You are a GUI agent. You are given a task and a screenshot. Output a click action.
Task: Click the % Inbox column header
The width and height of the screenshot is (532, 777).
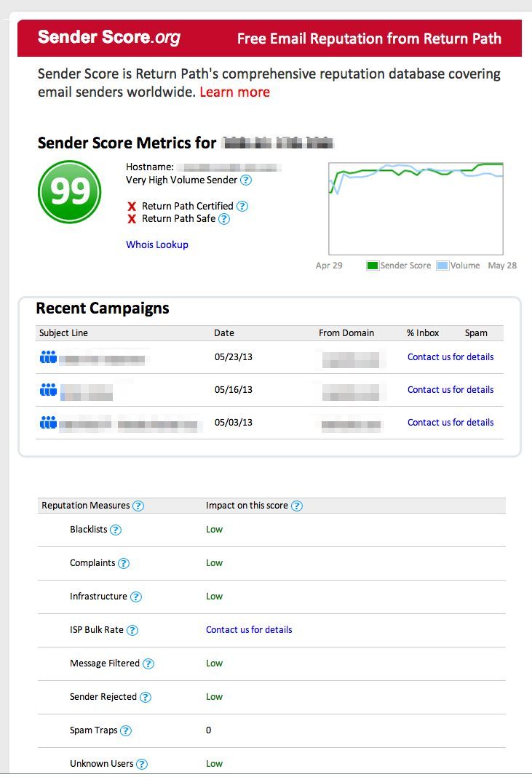pos(423,333)
